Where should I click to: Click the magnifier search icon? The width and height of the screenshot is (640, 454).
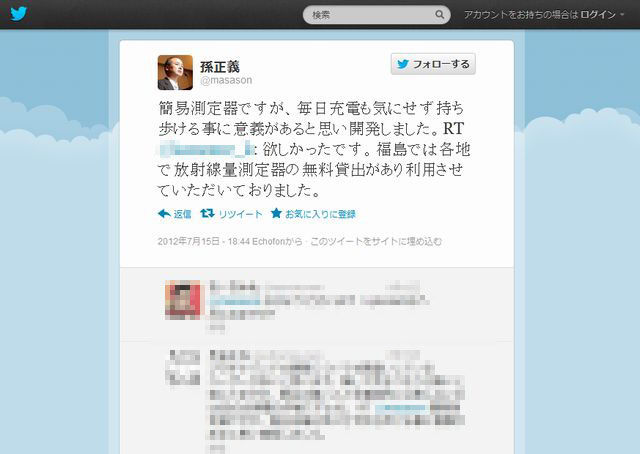click(439, 15)
